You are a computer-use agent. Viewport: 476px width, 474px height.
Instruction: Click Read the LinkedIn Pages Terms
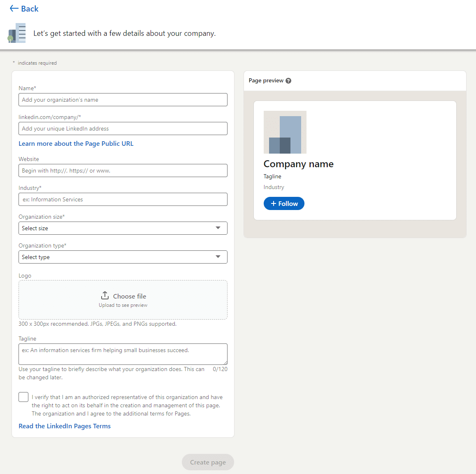(64, 426)
